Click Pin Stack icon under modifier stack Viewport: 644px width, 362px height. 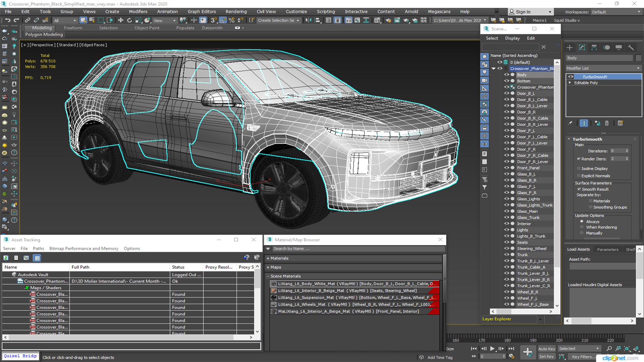[x=570, y=123]
